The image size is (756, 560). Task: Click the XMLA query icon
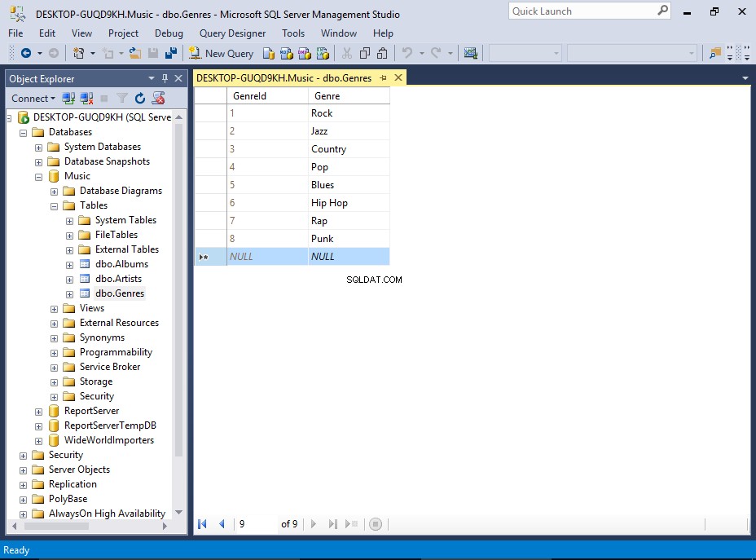coord(323,53)
